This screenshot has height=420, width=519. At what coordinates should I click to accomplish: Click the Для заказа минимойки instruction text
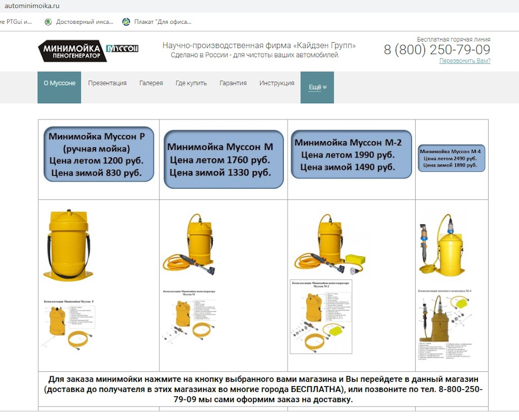click(263, 389)
